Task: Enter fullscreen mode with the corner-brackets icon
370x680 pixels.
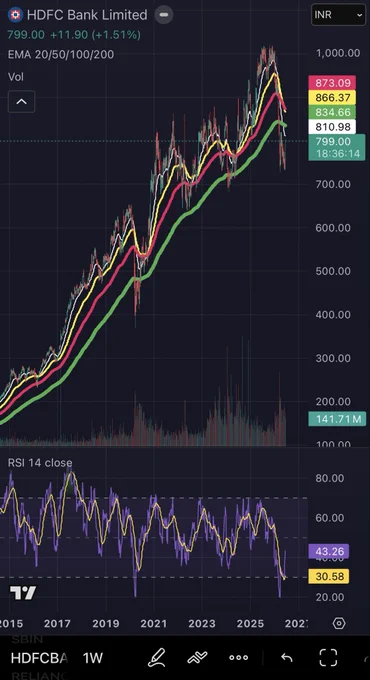Action: [328, 657]
